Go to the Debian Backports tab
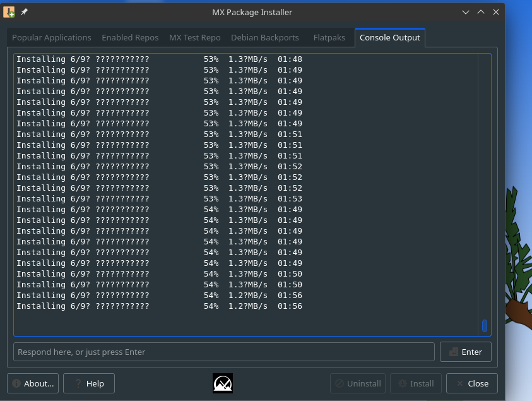532x401 pixels. coord(265,38)
